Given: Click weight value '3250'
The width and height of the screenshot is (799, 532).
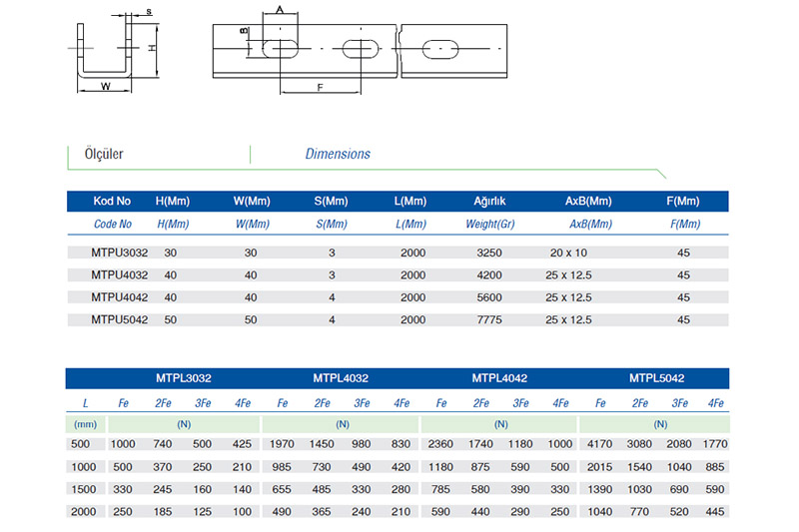Looking at the screenshot, I should coord(489,253).
